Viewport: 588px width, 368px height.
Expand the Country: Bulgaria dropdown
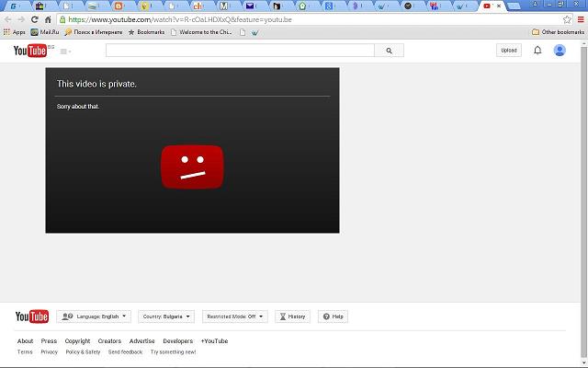click(x=166, y=316)
